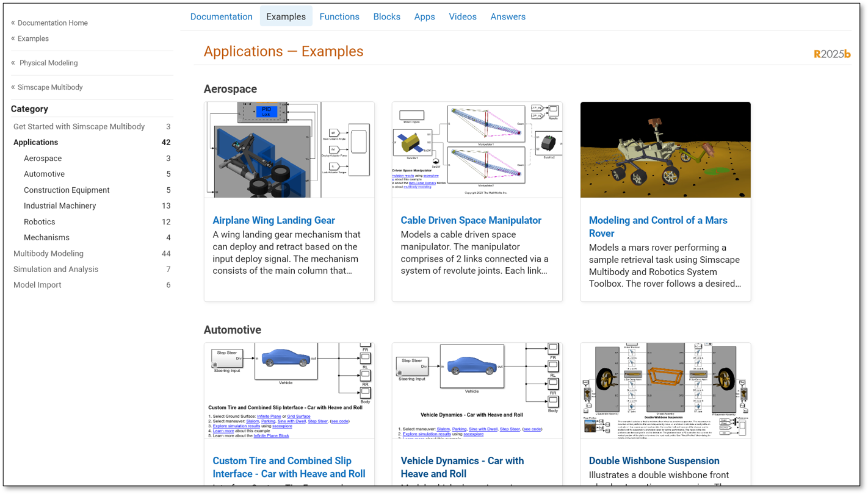Navigate back to Physical Modeling

[48, 63]
